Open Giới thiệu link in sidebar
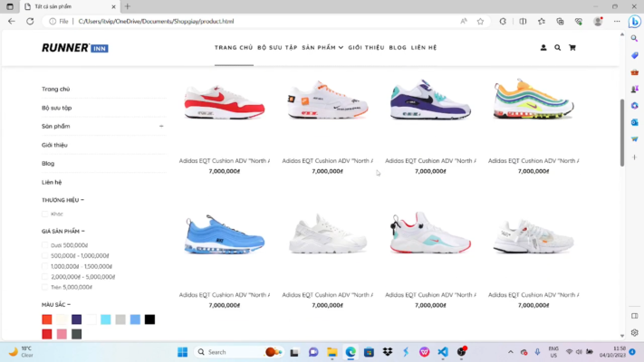The height and width of the screenshot is (362, 644). tap(54, 145)
